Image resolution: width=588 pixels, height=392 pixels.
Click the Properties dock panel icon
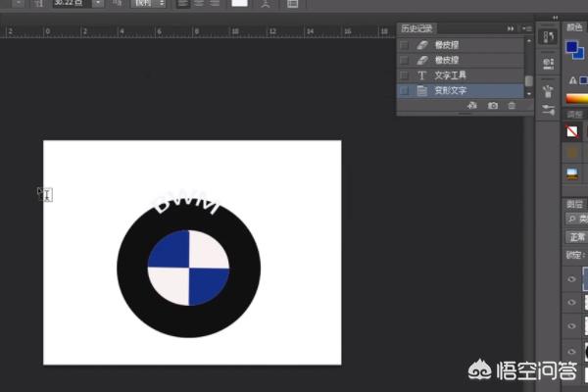[548, 64]
